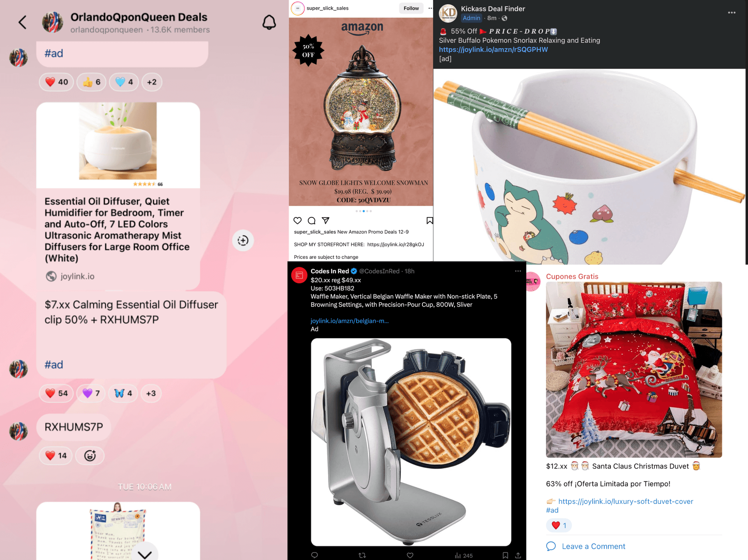
Task: Tap the notification bell icon
Action: (x=269, y=22)
